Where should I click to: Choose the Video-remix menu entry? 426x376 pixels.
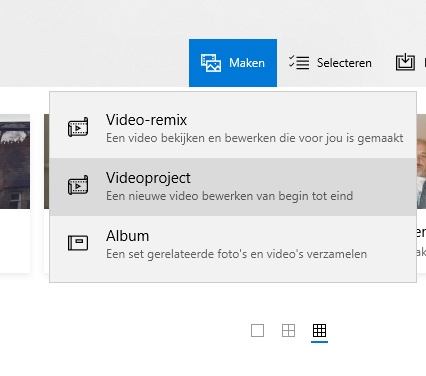(x=233, y=129)
